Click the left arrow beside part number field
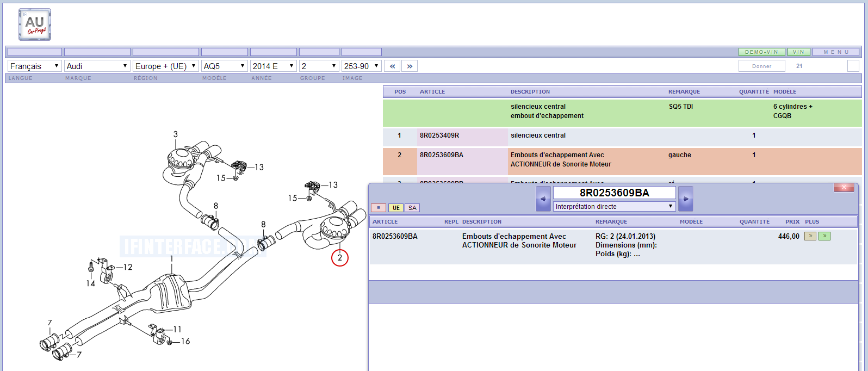 pos(543,199)
